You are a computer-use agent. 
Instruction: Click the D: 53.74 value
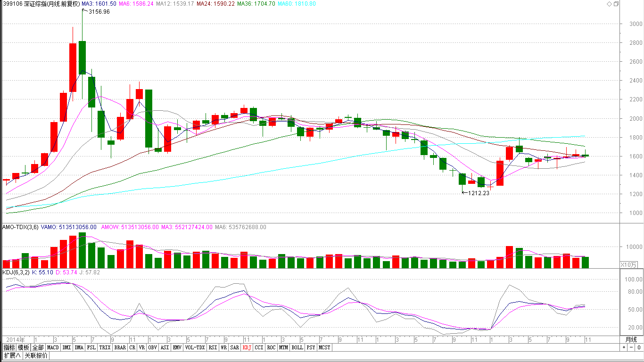[x=66, y=272]
